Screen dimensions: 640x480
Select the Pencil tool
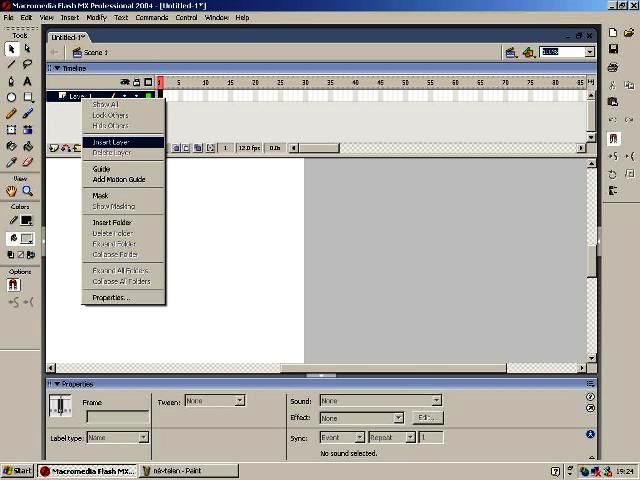pos(11,114)
